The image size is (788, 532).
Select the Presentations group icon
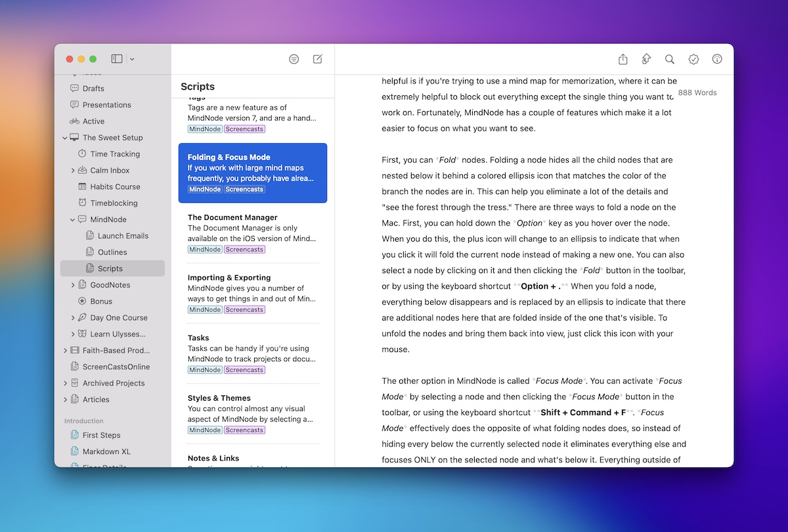[74, 105]
